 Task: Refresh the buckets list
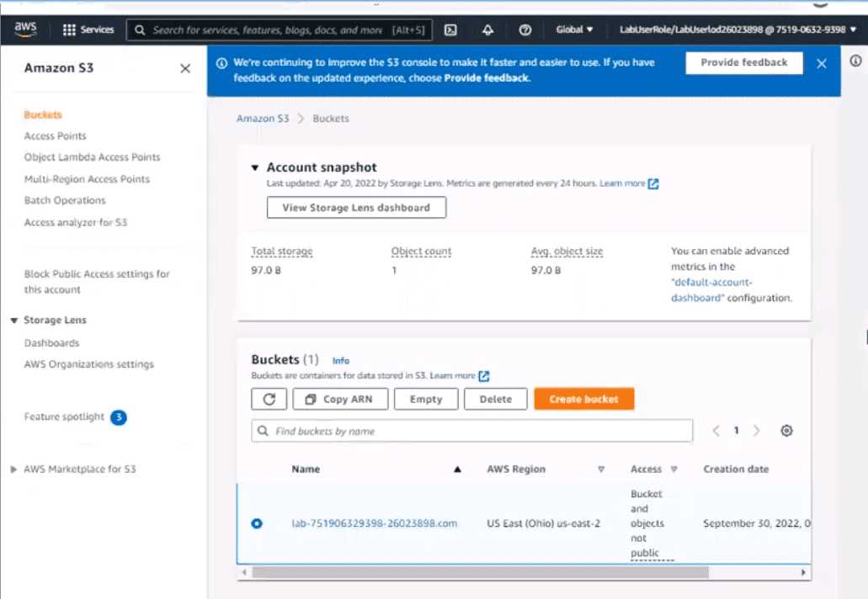click(x=269, y=400)
